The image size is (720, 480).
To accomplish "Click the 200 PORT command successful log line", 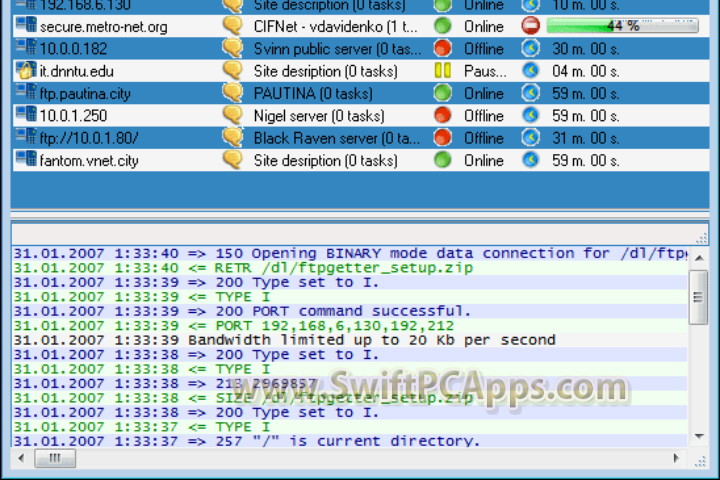I will (350, 311).
